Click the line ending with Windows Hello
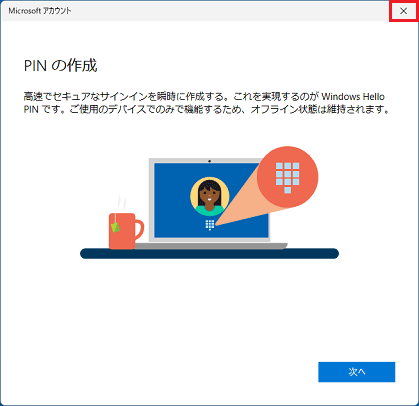This screenshot has height=406, width=419. 204,97
